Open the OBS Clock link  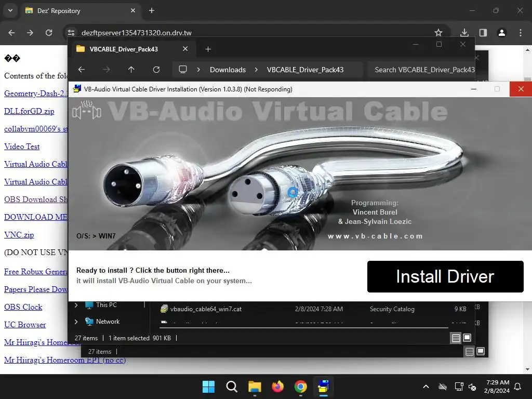(x=23, y=307)
